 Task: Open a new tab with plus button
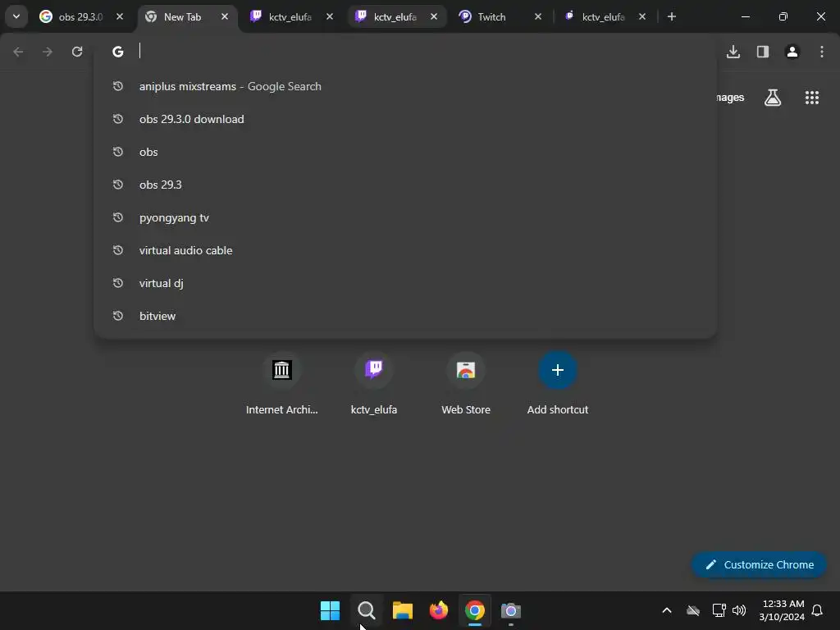[671, 16]
